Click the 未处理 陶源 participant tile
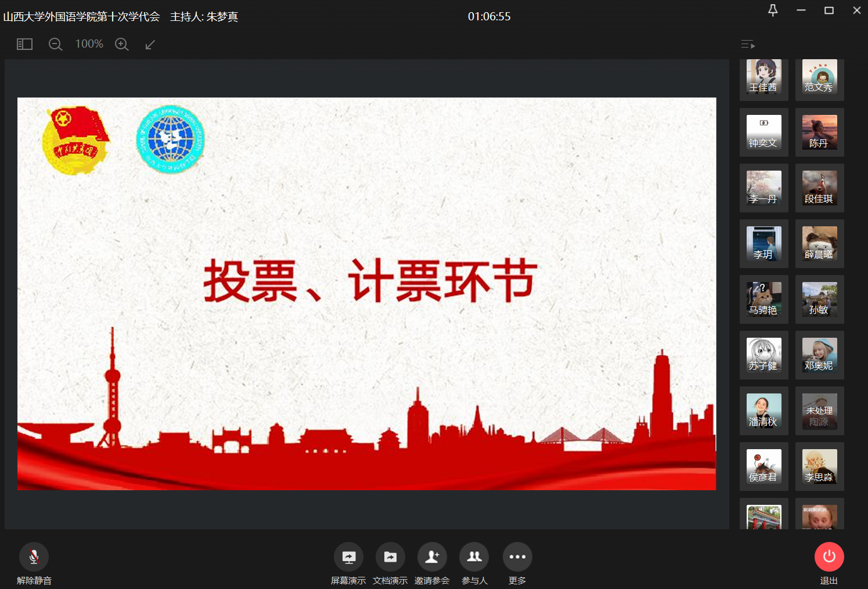 pos(819,411)
